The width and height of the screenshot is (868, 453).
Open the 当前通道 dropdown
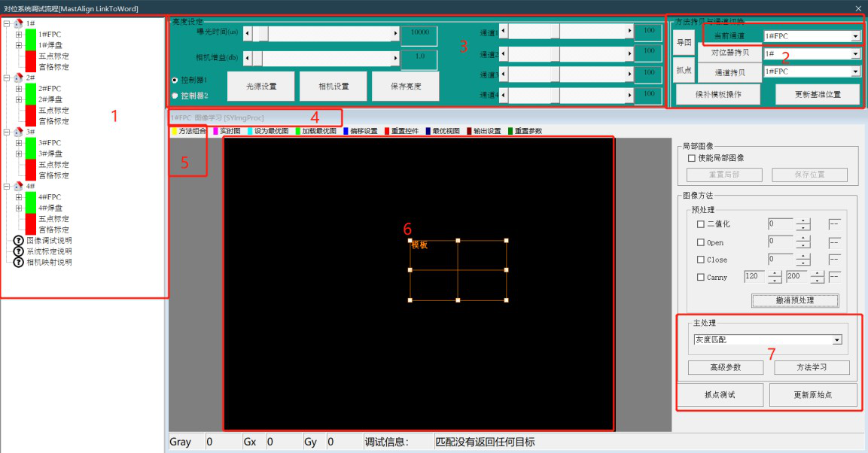tap(855, 36)
